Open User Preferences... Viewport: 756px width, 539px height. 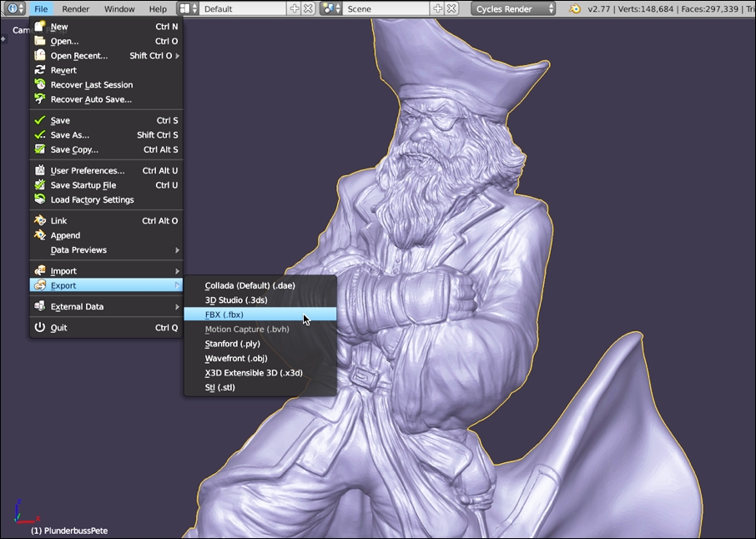pos(106,171)
